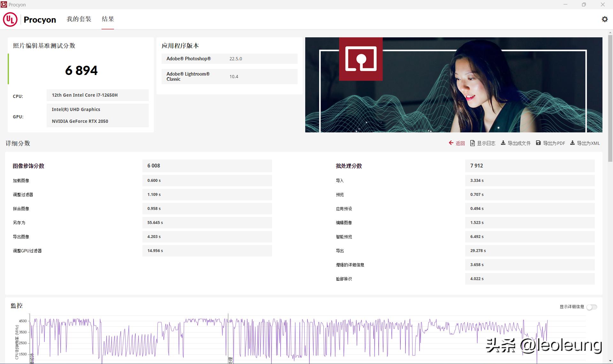
Task: Click the 显示日志 button
Action: pos(486,143)
